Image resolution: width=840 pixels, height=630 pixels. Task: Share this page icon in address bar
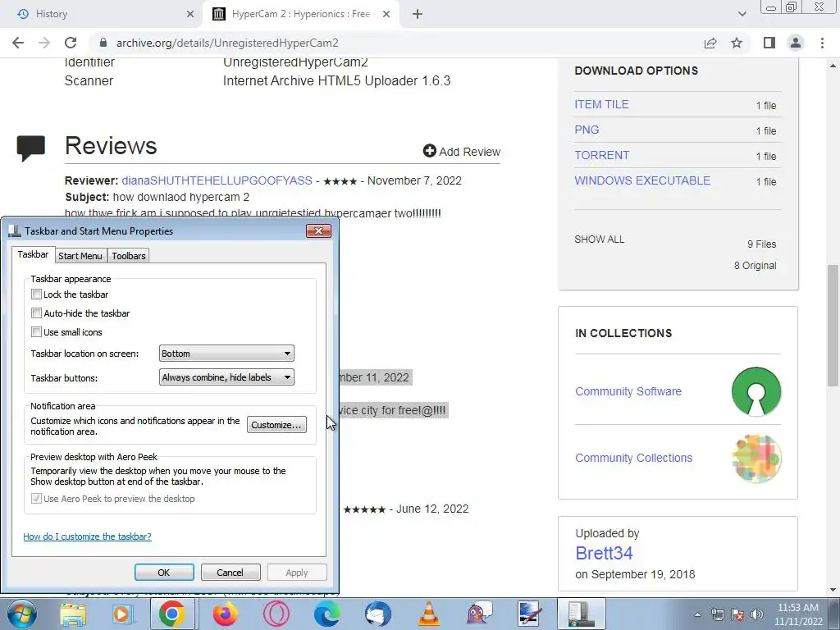pyautogui.click(x=710, y=43)
